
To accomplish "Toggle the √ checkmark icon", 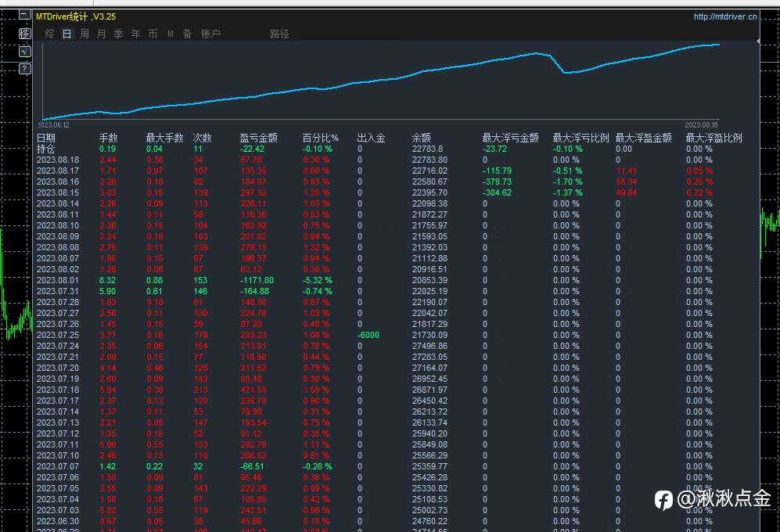I will point(25,52).
